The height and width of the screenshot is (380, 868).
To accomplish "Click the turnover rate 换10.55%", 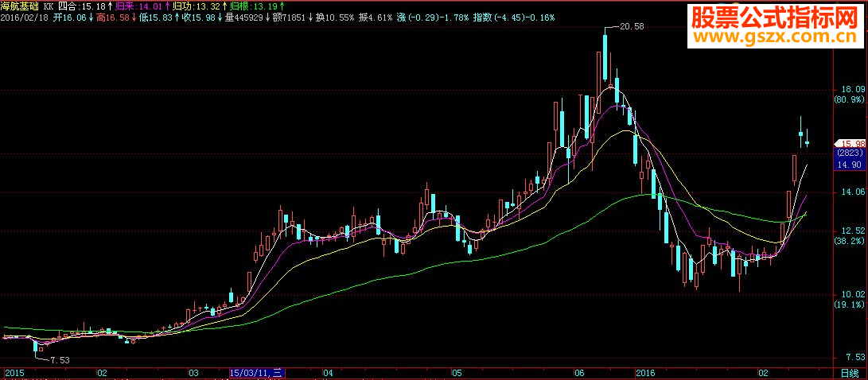I will [x=335, y=17].
